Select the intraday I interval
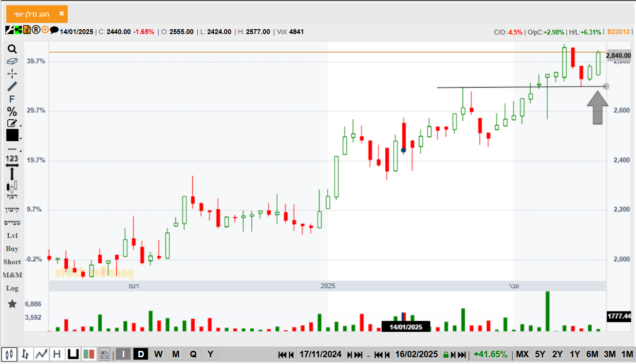Screen dimensions: 636x364 click(x=123, y=354)
